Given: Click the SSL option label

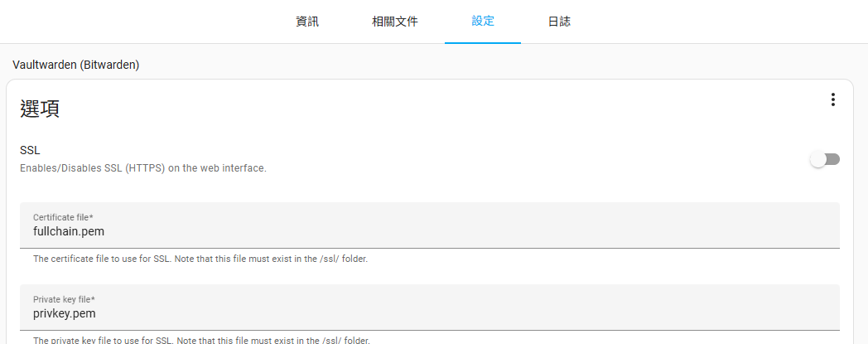Looking at the screenshot, I should (30, 151).
